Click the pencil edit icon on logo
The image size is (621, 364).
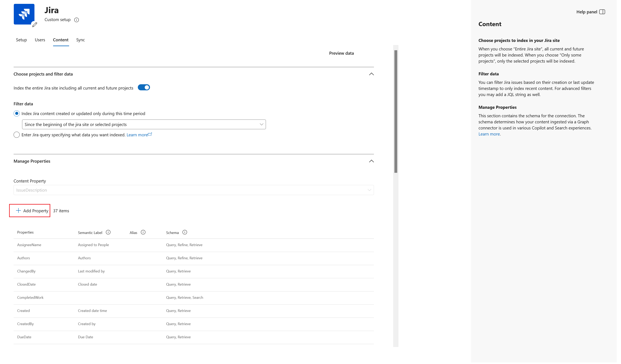tap(35, 25)
